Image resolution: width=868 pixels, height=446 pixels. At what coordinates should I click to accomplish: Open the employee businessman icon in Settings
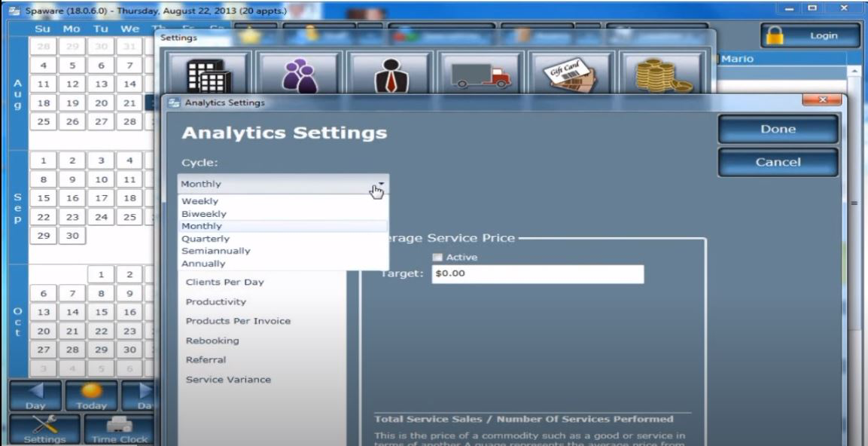[x=391, y=74]
